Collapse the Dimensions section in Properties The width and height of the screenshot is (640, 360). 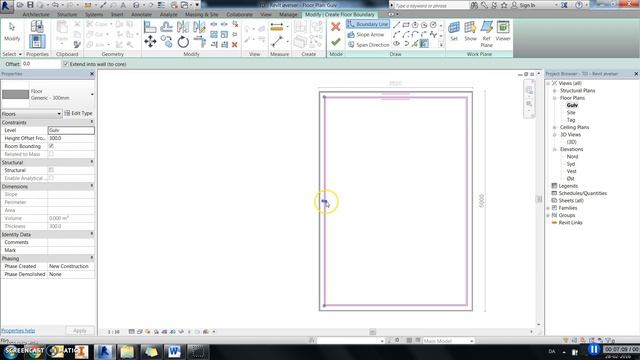point(91,186)
